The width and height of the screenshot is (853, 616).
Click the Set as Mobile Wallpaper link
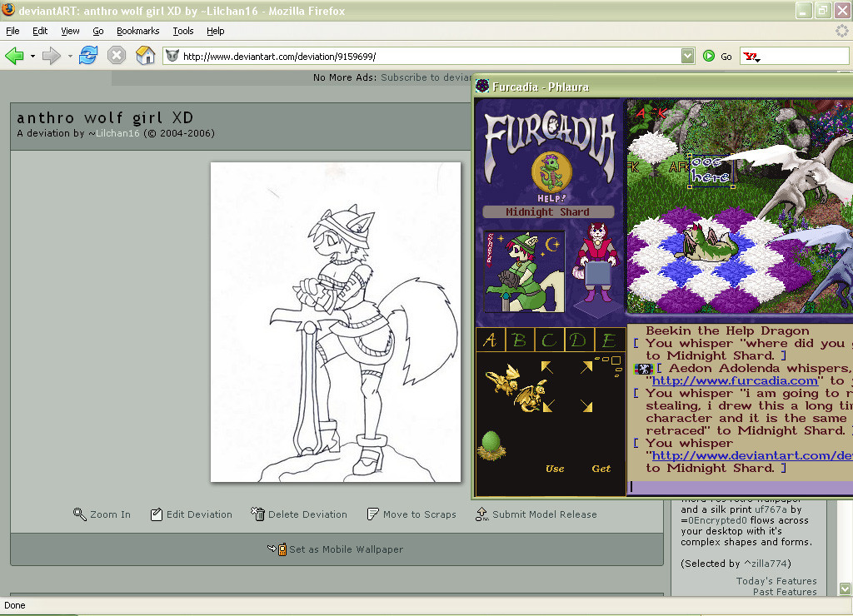click(346, 549)
